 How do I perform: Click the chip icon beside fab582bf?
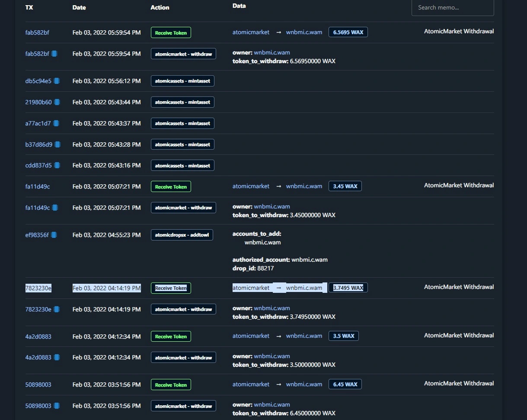(54, 54)
